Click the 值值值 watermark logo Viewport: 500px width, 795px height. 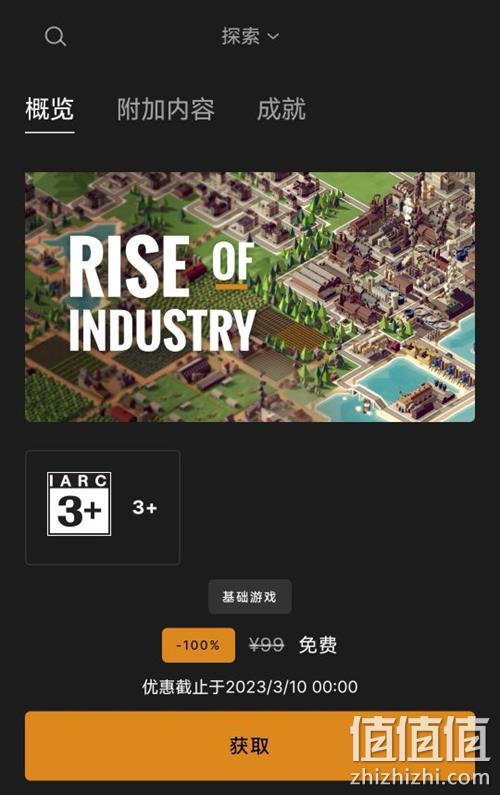(x=420, y=739)
